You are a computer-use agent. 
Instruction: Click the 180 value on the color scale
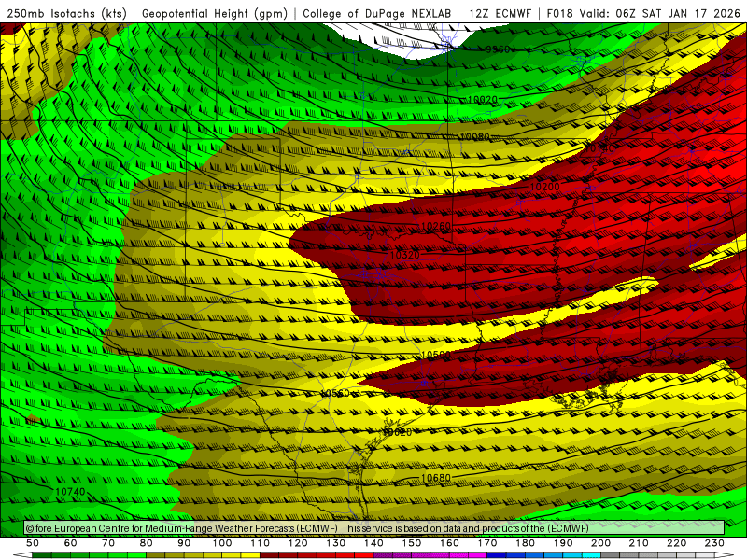[525, 543]
